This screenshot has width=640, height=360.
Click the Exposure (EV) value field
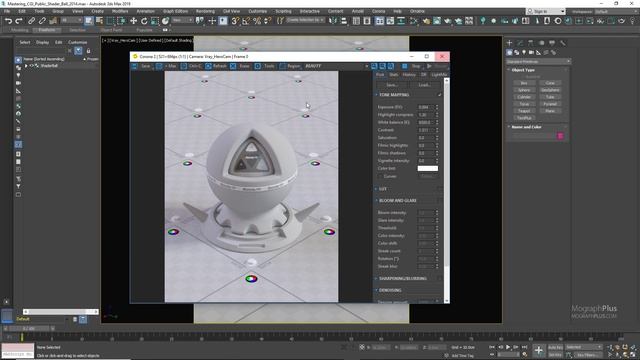(x=425, y=107)
